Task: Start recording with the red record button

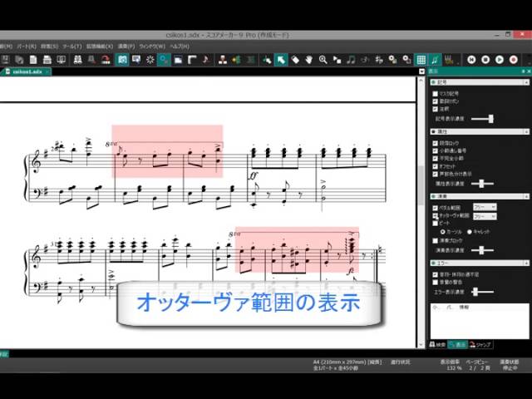Action: pos(514,60)
